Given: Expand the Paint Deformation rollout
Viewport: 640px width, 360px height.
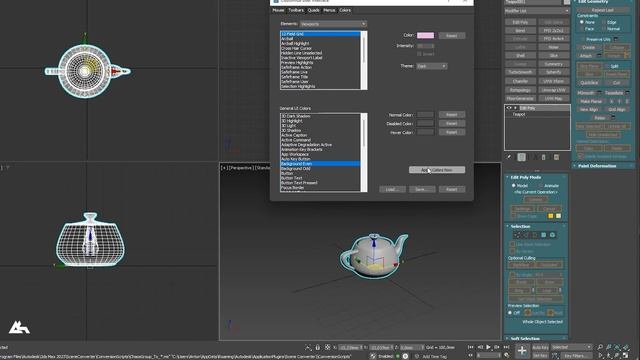Looking at the screenshot, I should 597,166.
